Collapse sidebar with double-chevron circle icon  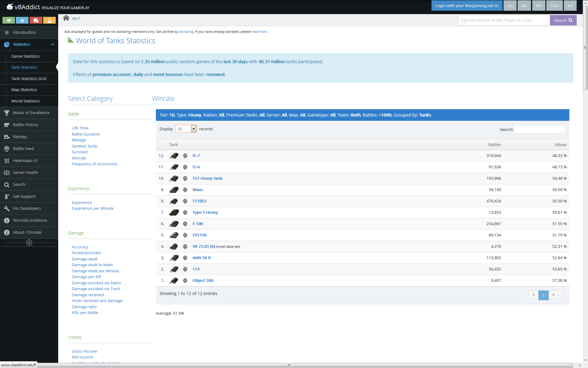tap(29, 243)
